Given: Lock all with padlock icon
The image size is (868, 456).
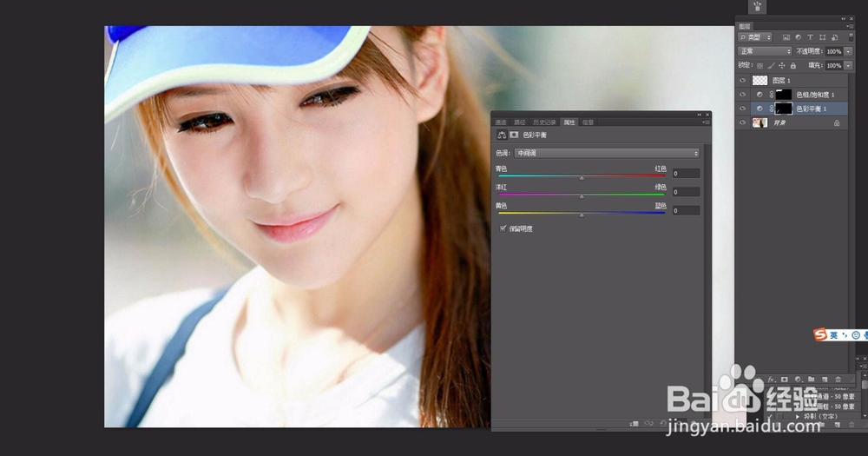Looking at the screenshot, I should (792, 65).
